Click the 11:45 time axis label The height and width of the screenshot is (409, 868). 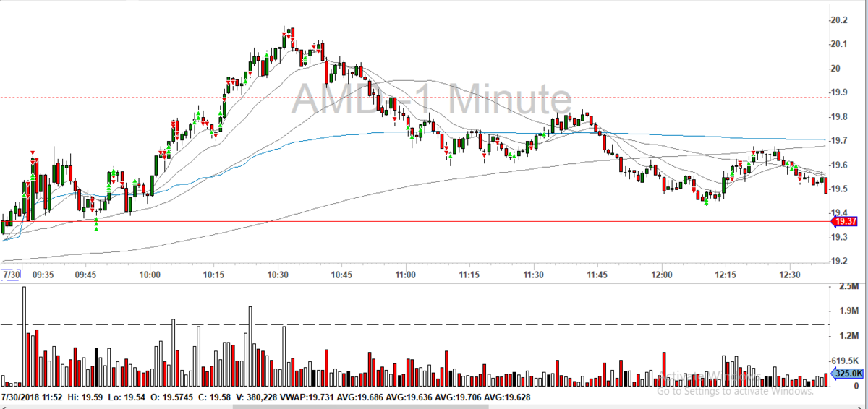coord(597,275)
